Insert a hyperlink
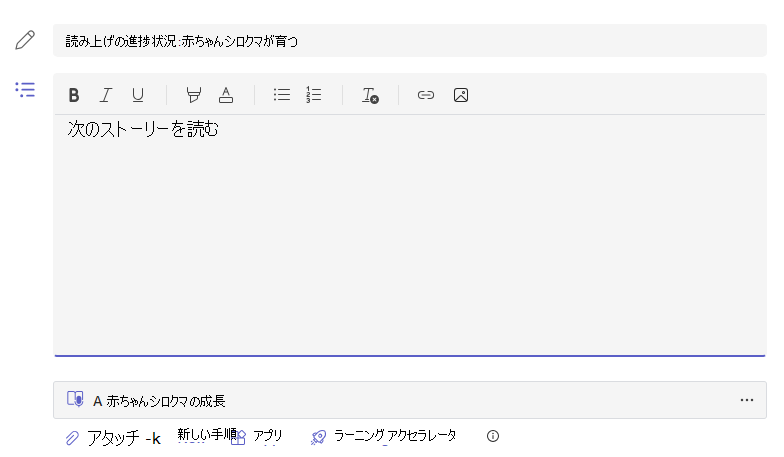 (426, 95)
